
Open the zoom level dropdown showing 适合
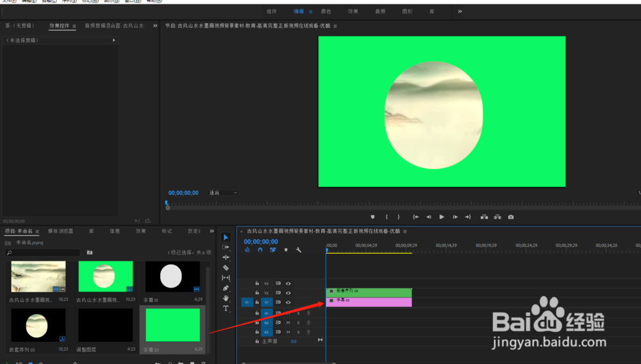(223, 193)
